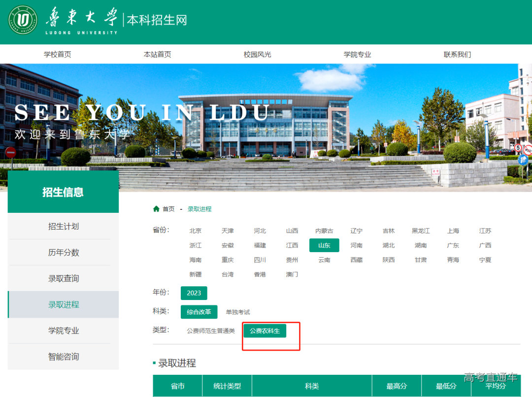The width and height of the screenshot is (532, 397).
Task: Select the 山东 province option
Action: pyautogui.click(x=324, y=245)
